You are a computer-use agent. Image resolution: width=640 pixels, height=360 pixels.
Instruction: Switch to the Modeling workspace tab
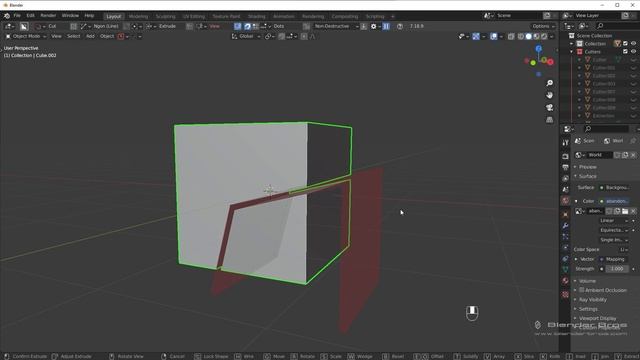point(138,16)
